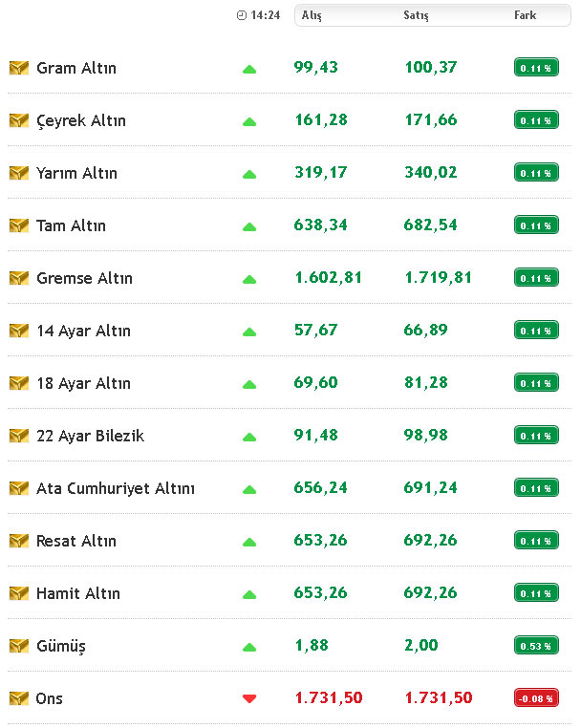Click the gold icon beside Gümüş
The image size is (581, 728).
19,645
